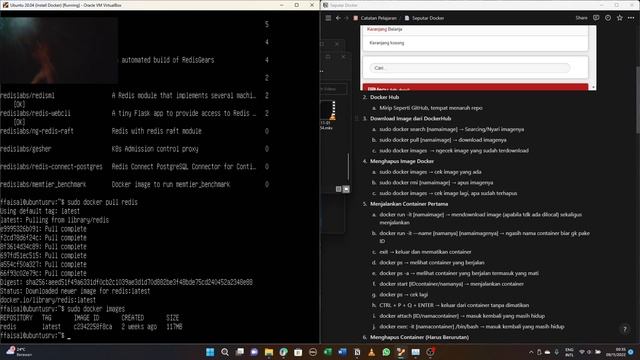The width and height of the screenshot is (640, 360).
Task: Show hidden system tray icons chevron
Action: point(531,352)
